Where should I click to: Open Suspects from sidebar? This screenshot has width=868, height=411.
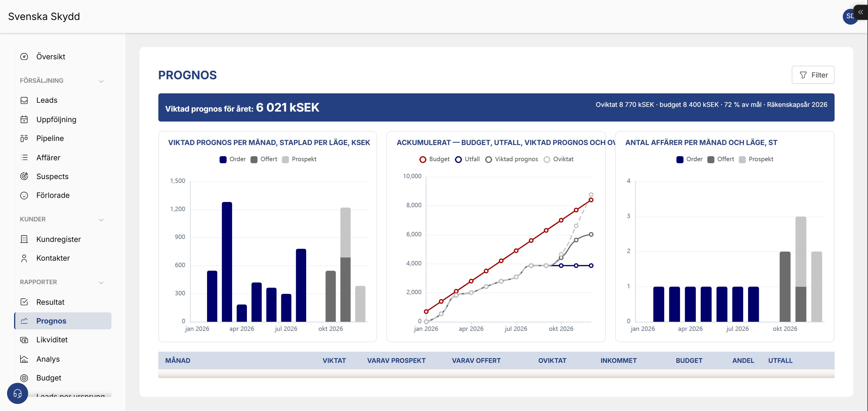point(63,176)
